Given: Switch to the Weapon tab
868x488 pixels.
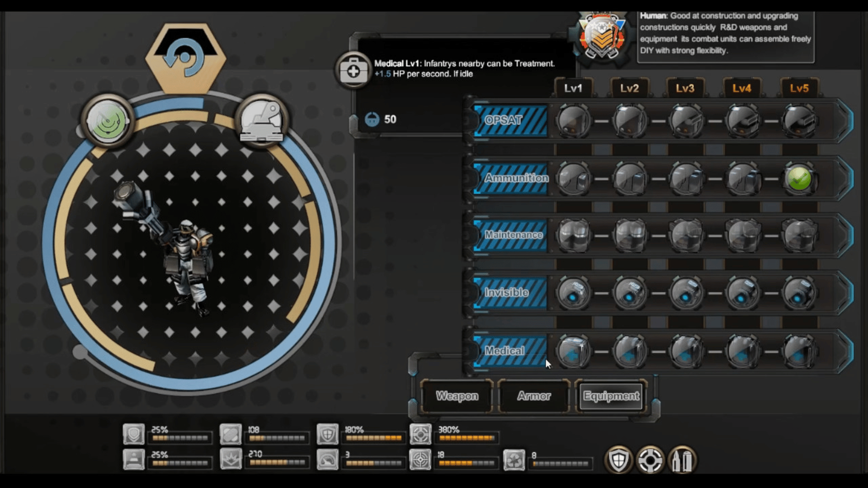Looking at the screenshot, I should click(x=457, y=396).
